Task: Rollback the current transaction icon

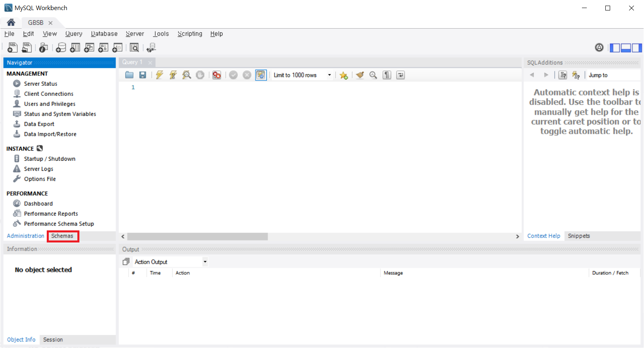Action: (x=247, y=75)
